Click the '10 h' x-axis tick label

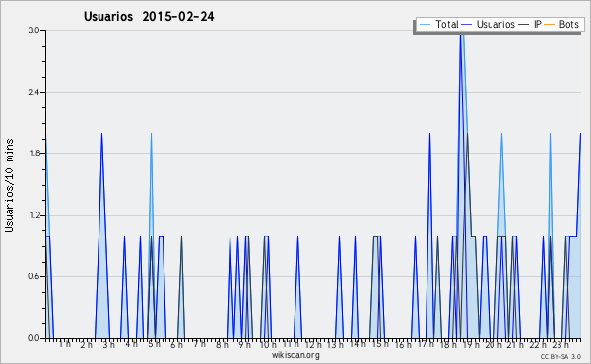click(x=268, y=344)
